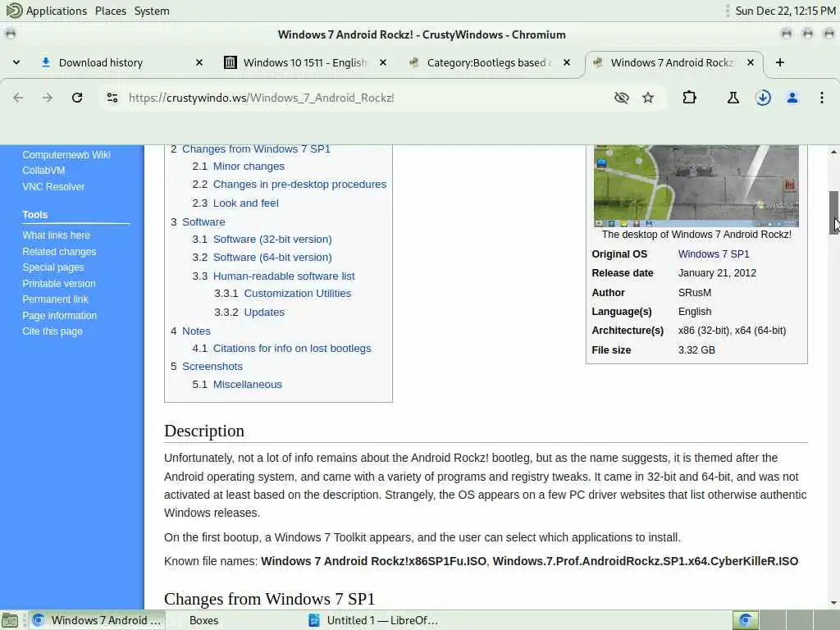Click the browser forward arrow

pos(47,98)
